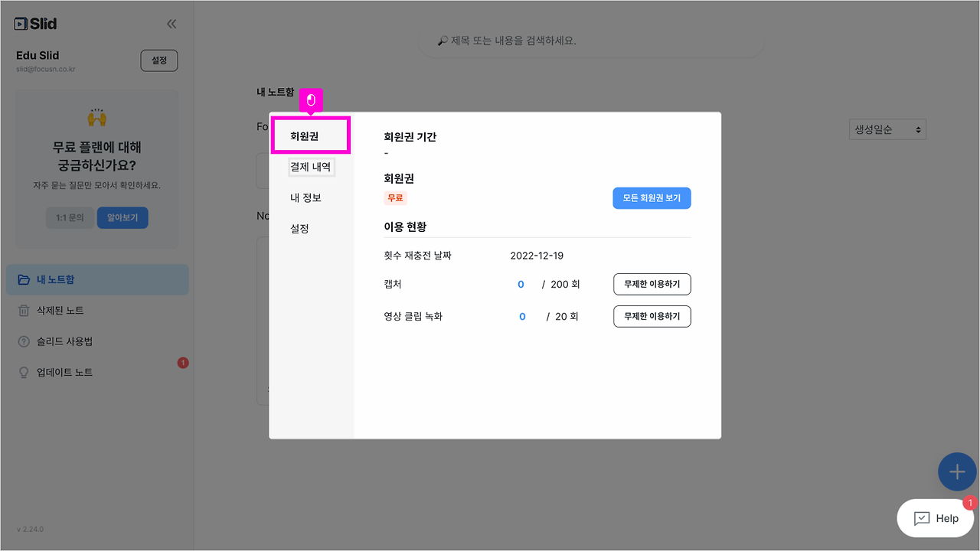Collapse the sidebar with the double-chevron icon
Viewport: 980px width, 551px height.
pyautogui.click(x=171, y=23)
